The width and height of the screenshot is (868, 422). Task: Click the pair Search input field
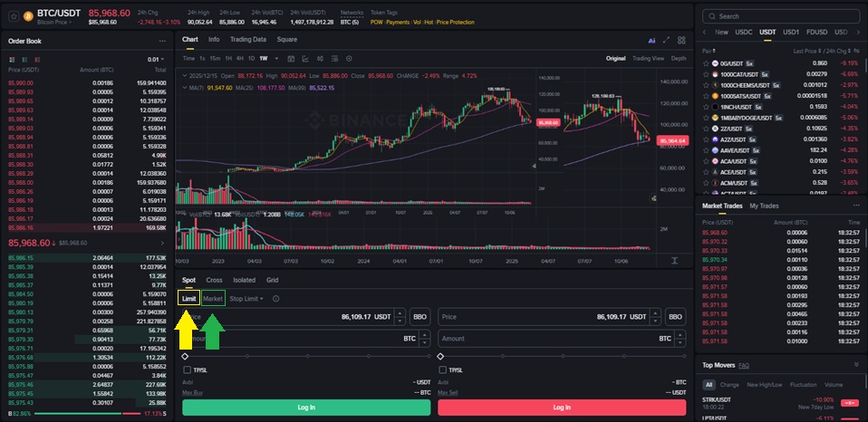click(x=780, y=16)
